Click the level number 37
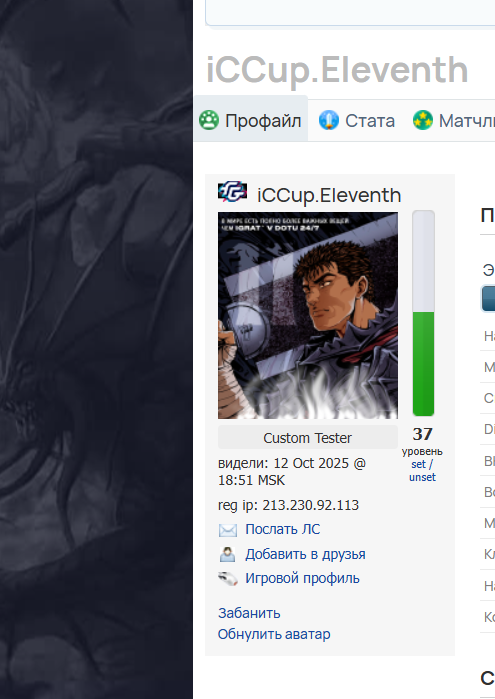 pos(422,434)
